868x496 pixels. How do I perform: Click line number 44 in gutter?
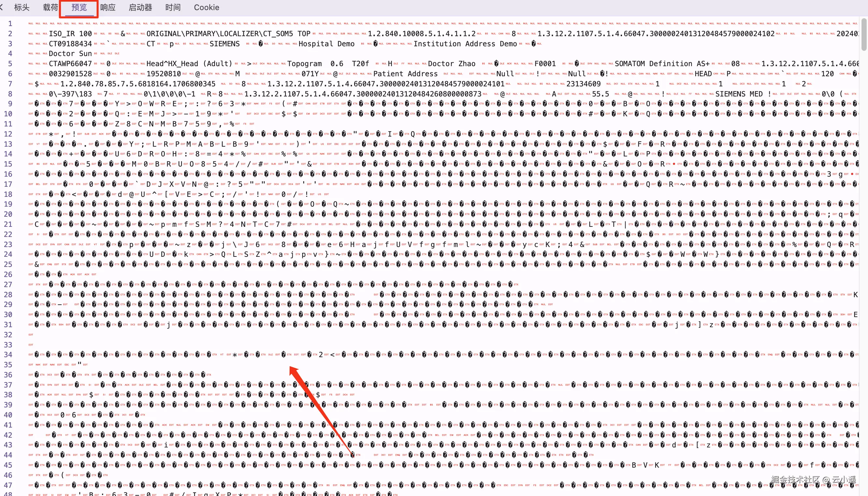[x=8, y=455]
